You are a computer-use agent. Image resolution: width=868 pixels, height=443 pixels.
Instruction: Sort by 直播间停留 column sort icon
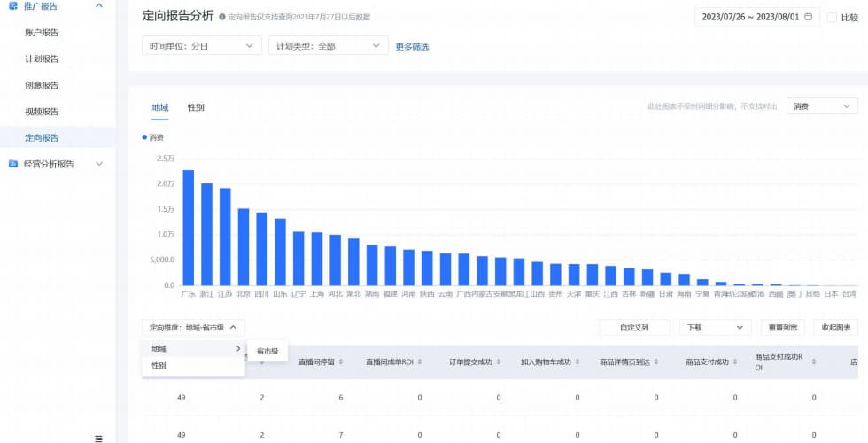341,362
